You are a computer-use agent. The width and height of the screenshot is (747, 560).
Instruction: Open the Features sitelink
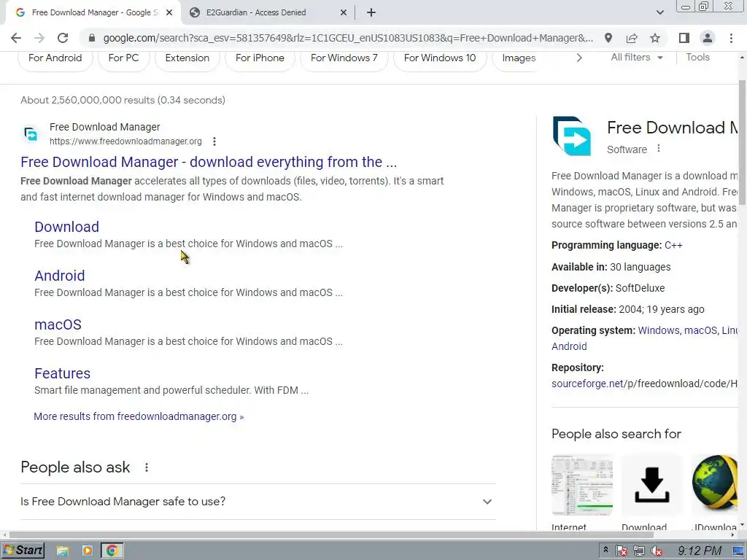(63, 373)
